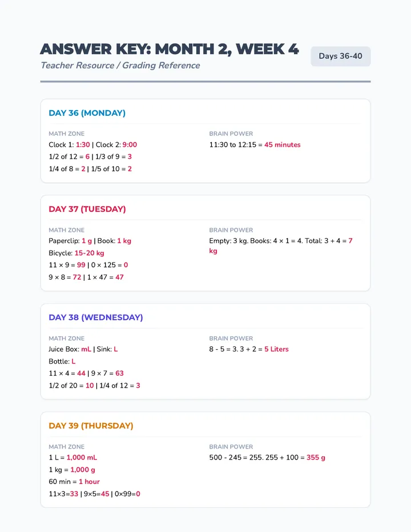Click Day 37's MATH ZONE label
Viewport: 411px width, 532px height.
coord(67,230)
